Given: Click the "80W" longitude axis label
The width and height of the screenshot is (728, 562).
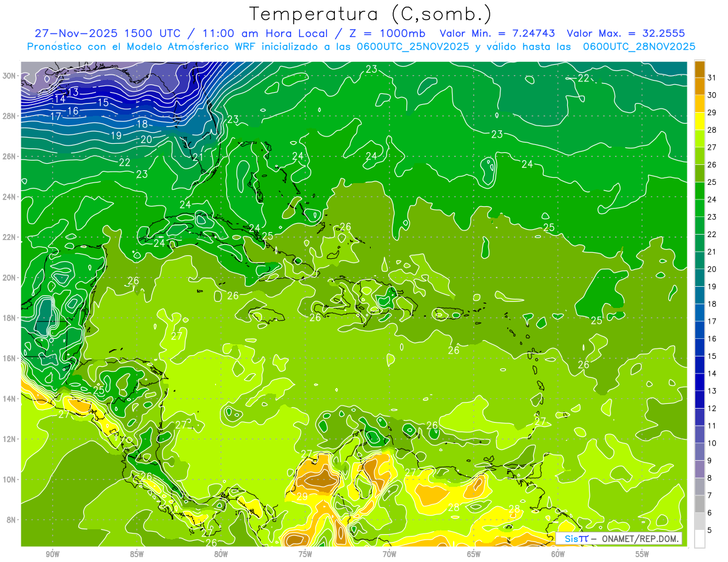Looking at the screenshot, I should coord(221,554).
